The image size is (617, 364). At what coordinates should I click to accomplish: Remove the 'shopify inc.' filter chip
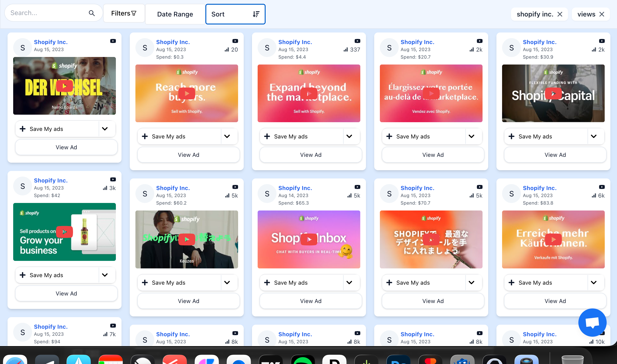click(560, 14)
